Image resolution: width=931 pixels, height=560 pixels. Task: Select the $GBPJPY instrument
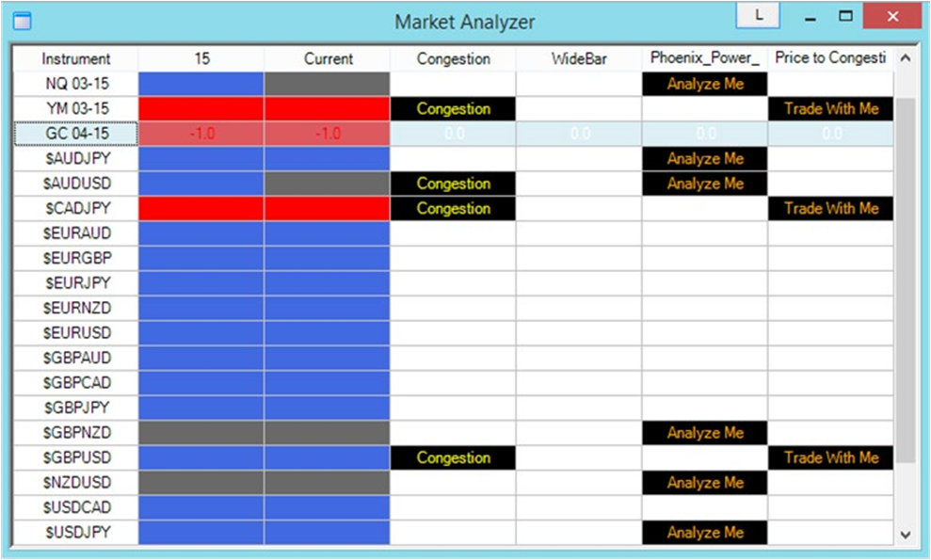(x=76, y=408)
